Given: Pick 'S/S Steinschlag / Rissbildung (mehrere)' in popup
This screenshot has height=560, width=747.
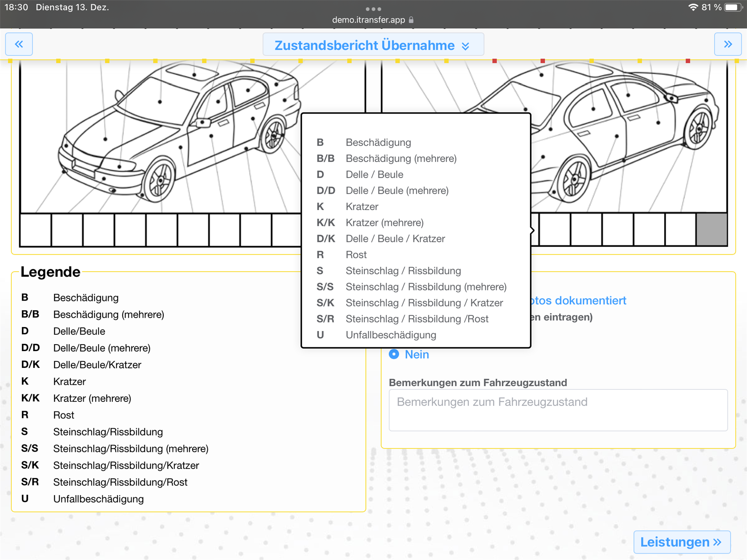Looking at the screenshot, I should 426,287.
